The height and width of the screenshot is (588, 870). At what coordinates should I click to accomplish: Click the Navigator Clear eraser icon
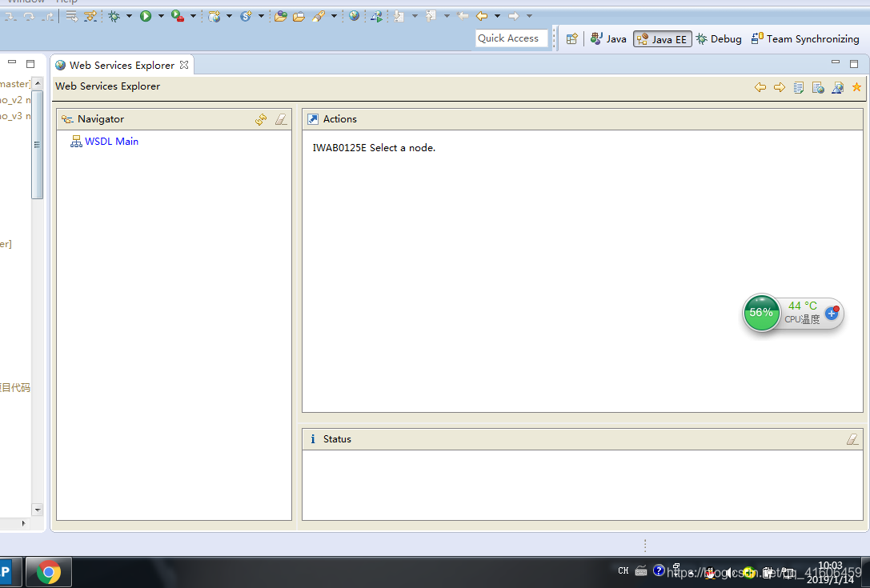click(x=281, y=119)
